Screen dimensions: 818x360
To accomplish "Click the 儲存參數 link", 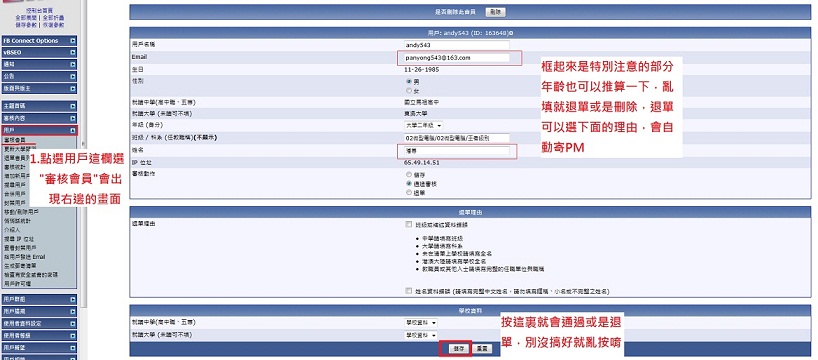I will (25, 24).
